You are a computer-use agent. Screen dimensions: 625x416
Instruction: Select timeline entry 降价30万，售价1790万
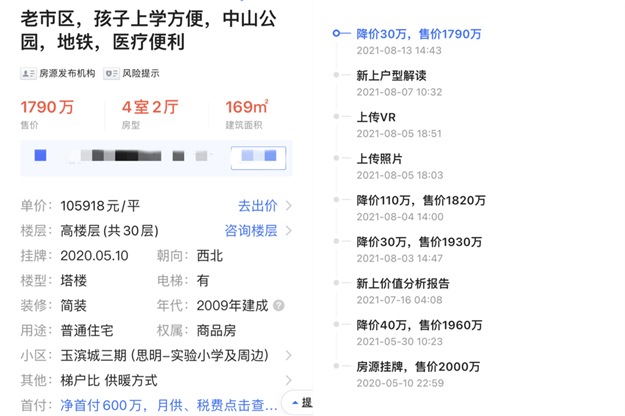(x=419, y=34)
